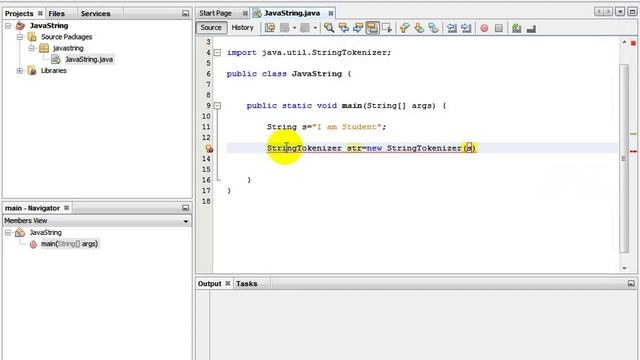
Task: Click the Last Edit toolbar icon
Action: (270, 28)
